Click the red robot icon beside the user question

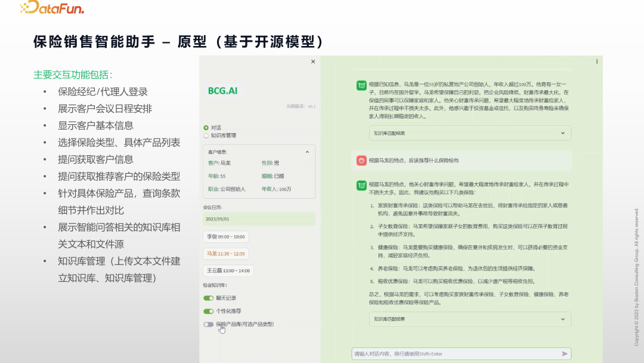[x=361, y=160]
